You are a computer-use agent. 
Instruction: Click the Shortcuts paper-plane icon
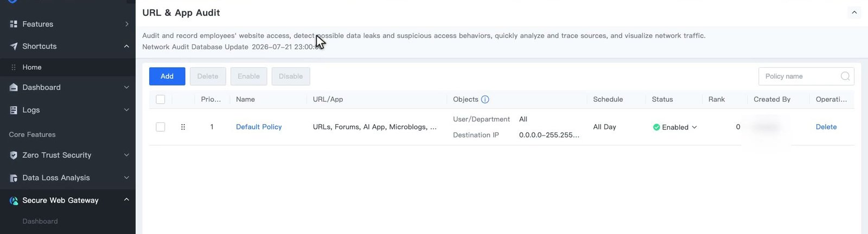[14, 47]
